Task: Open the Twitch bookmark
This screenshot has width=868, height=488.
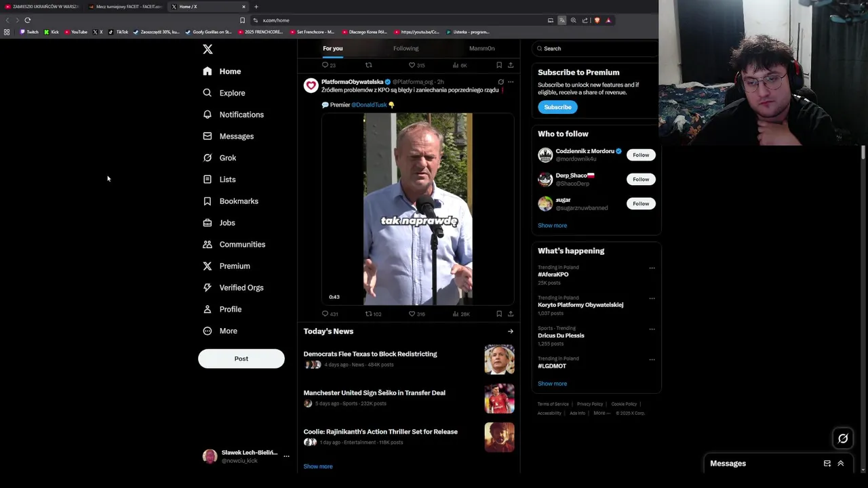Action: pos(29,32)
